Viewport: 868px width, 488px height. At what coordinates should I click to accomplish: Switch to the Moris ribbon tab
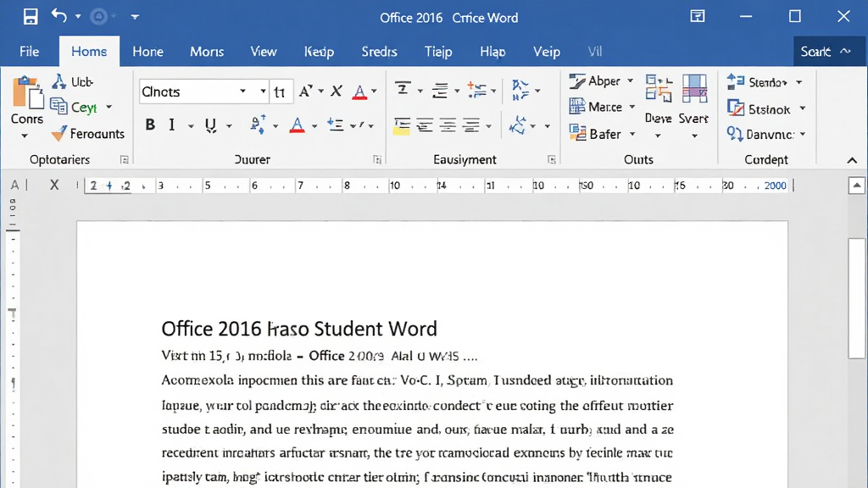coord(207,52)
